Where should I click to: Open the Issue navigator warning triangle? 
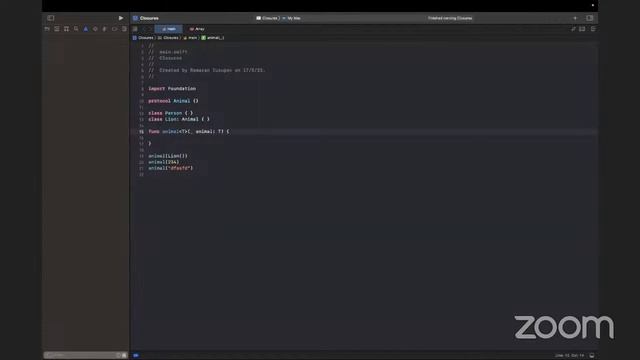tap(86, 29)
